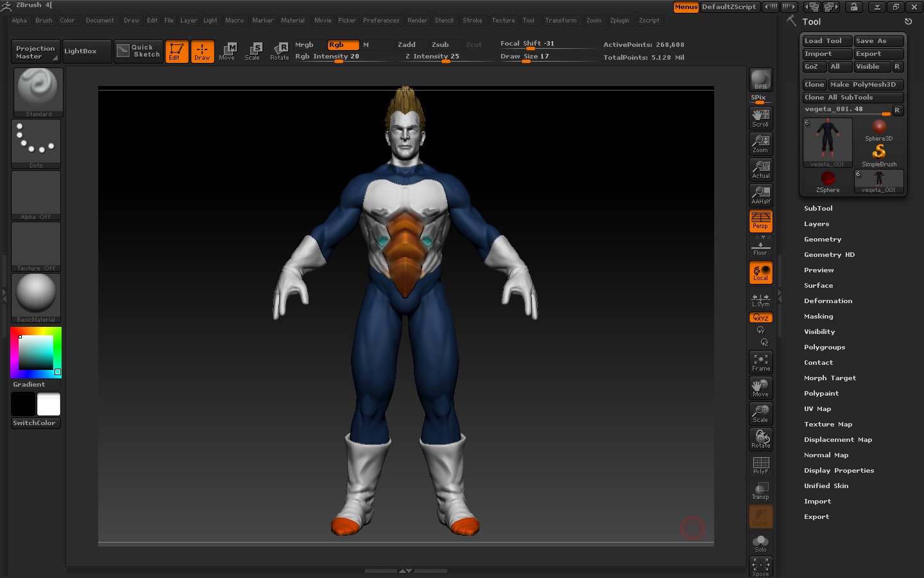Screen dimensions: 924x578
Task: Toggle Edit mode off
Action: coord(176,51)
